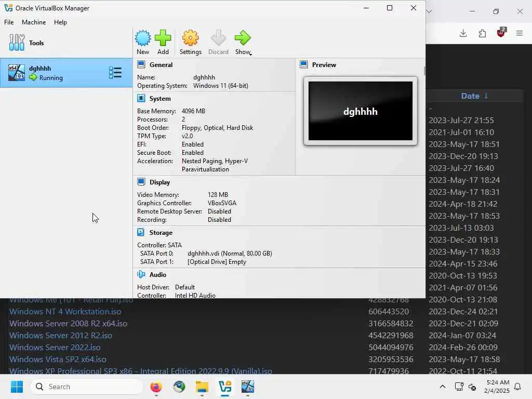Click the Discard toolbar icon
Image resolution: width=532 pixels, height=399 pixels.
[x=218, y=37]
